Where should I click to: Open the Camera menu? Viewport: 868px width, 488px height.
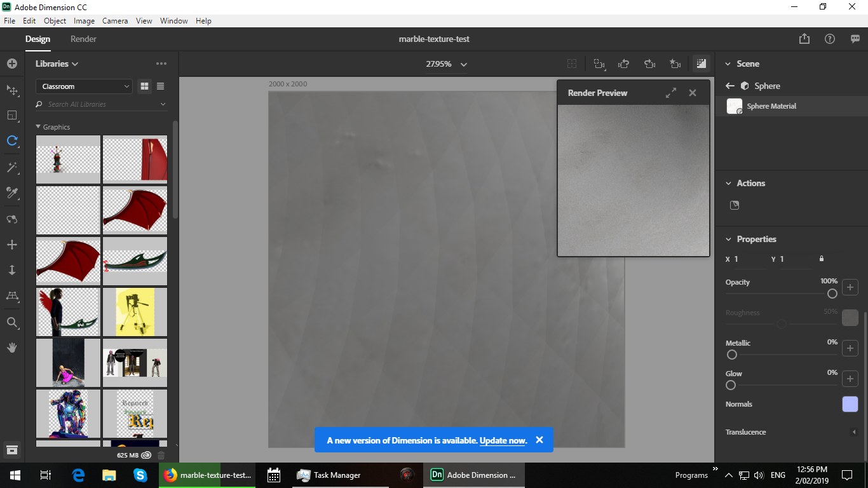115,21
